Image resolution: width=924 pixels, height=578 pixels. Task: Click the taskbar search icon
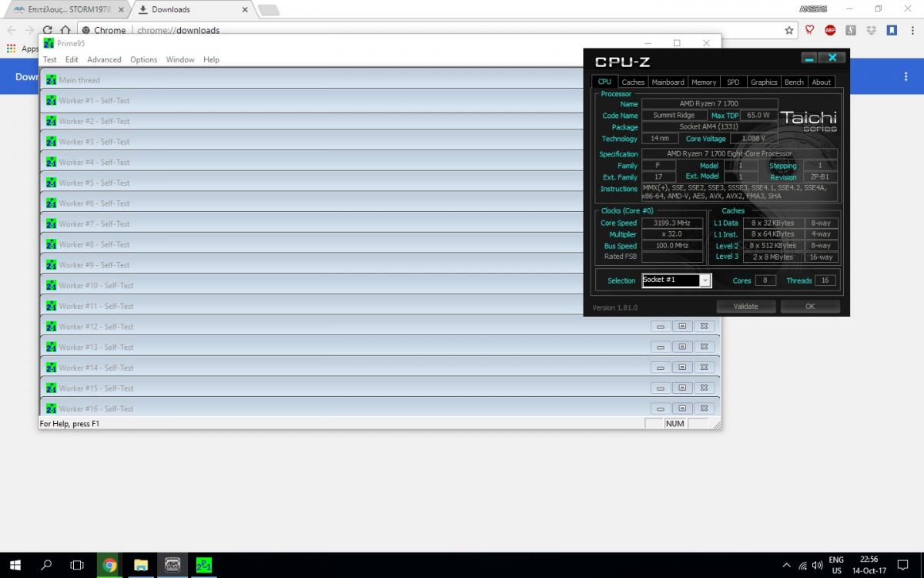point(46,565)
